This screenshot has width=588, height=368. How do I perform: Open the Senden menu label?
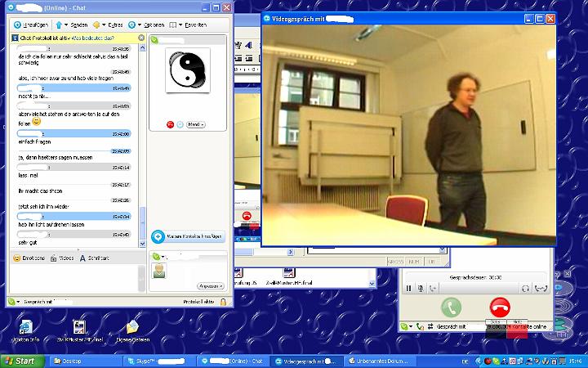(79, 25)
